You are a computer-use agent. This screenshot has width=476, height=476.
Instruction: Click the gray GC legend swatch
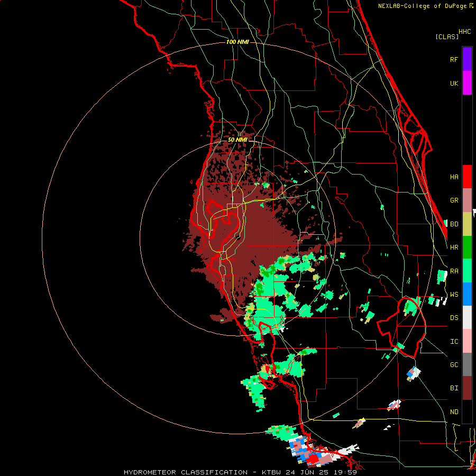(x=467, y=364)
